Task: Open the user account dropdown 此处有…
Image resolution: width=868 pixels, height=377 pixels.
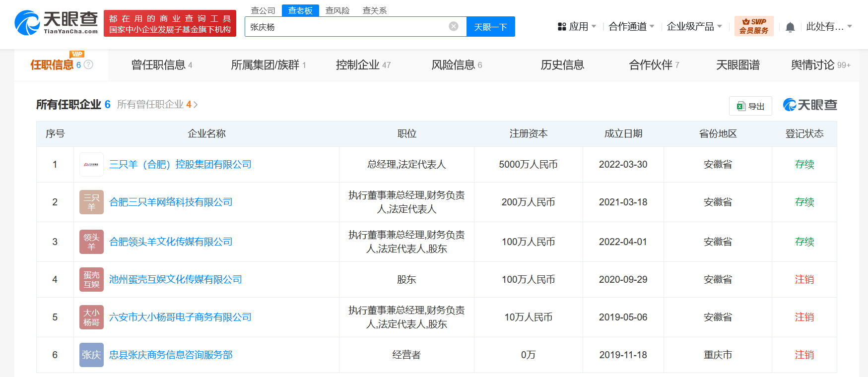Action: pyautogui.click(x=829, y=27)
